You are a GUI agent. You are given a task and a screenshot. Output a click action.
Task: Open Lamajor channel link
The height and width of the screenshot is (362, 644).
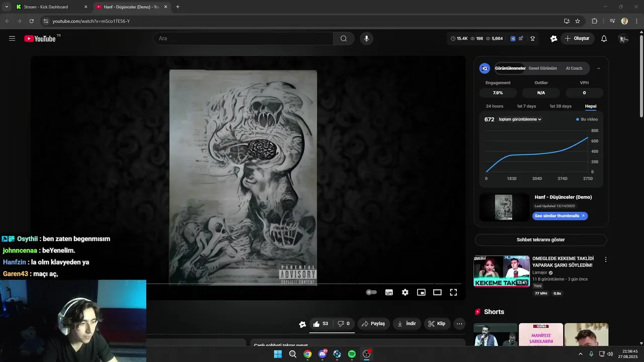[x=541, y=273]
